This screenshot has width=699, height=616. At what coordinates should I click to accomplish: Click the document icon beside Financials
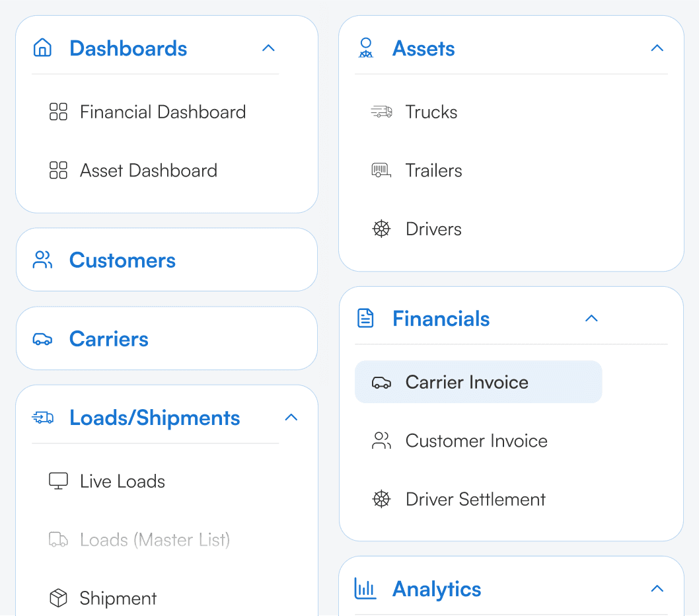click(x=366, y=318)
